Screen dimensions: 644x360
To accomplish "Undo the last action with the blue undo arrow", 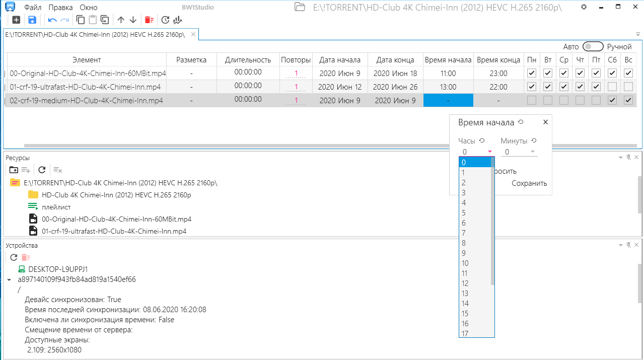I will point(52,20).
